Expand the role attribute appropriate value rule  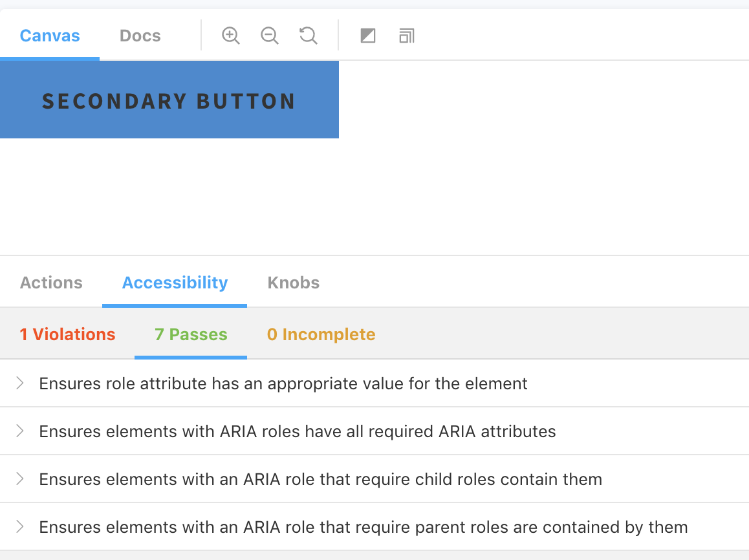point(20,383)
